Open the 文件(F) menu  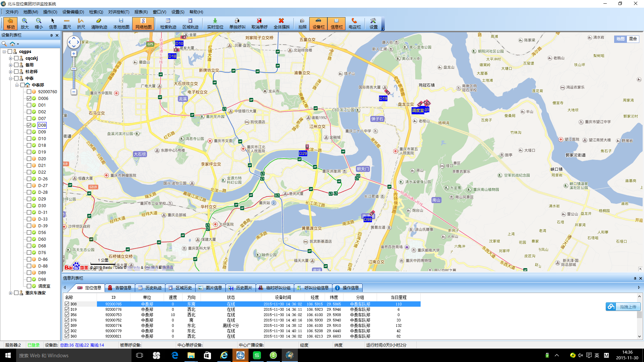pos(12,12)
